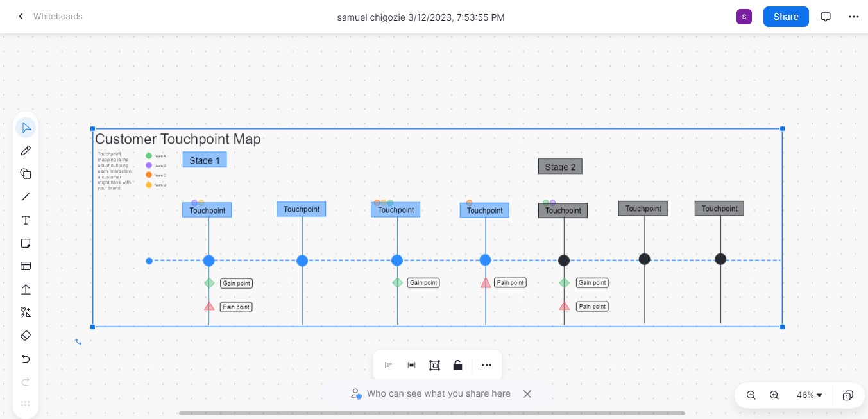
Task: Click the Undo arrow in the toolbar
Action: point(26,359)
